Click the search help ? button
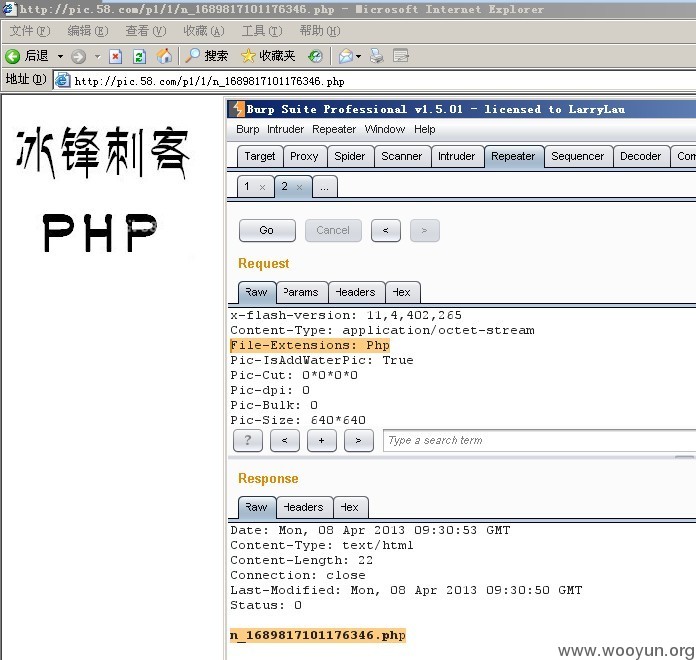The width and height of the screenshot is (696, 660). coord(248,440)
